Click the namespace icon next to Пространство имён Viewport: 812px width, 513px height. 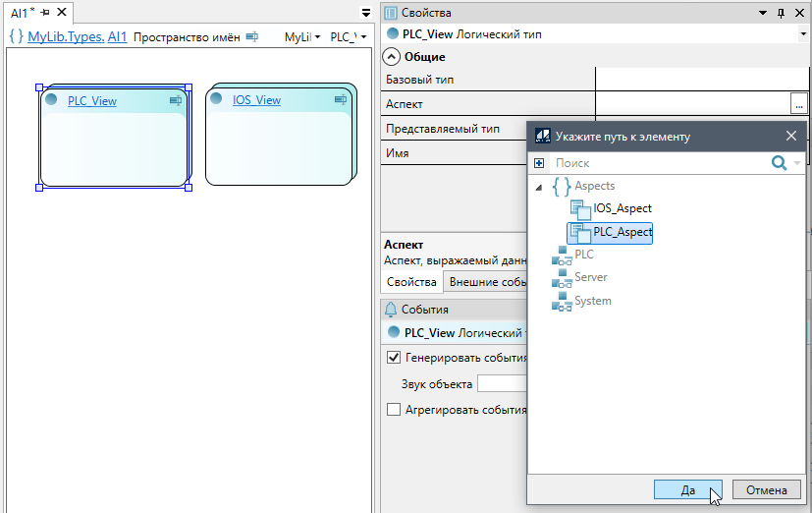252,36
